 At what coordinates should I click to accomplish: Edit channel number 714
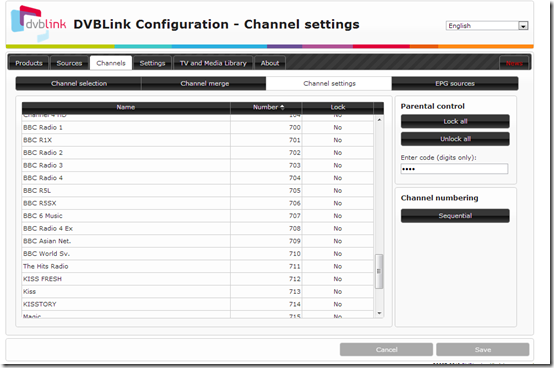[x=295, y=304]
